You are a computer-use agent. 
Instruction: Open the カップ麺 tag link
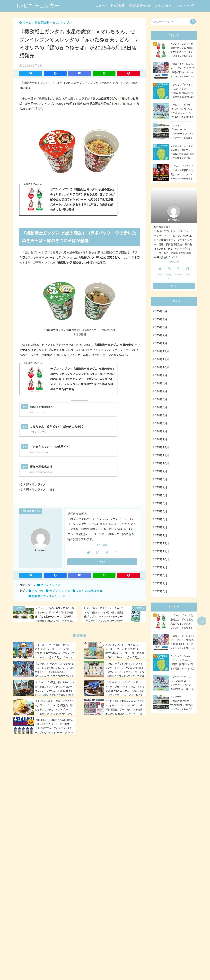[36, 591]
